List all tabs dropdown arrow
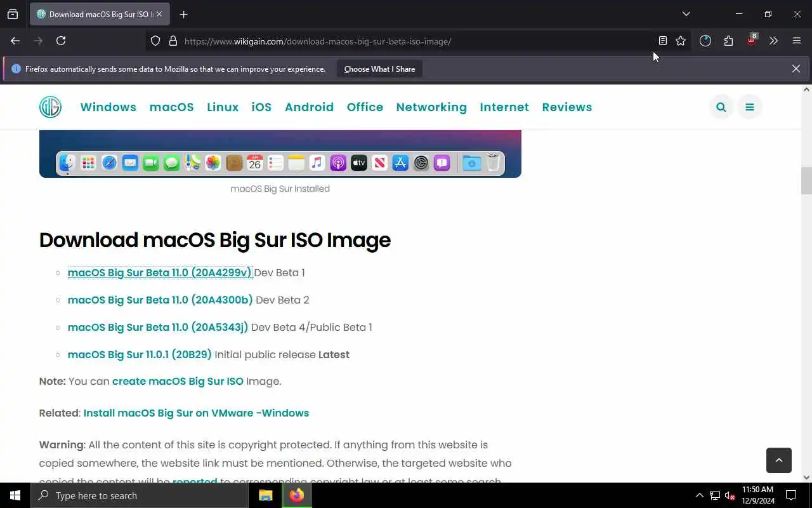Viewport: 812px width, 508px height. [x=686, y=14]
